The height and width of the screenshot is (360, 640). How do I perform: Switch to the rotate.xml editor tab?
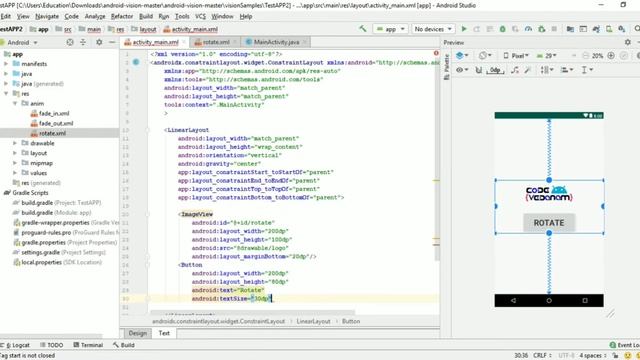(x=215, y=42)
